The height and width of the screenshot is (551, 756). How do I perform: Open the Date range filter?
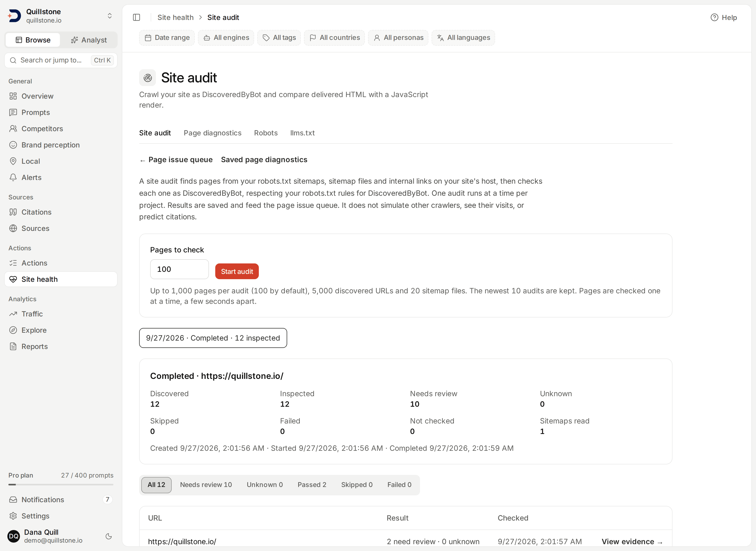tap(167, 38)
